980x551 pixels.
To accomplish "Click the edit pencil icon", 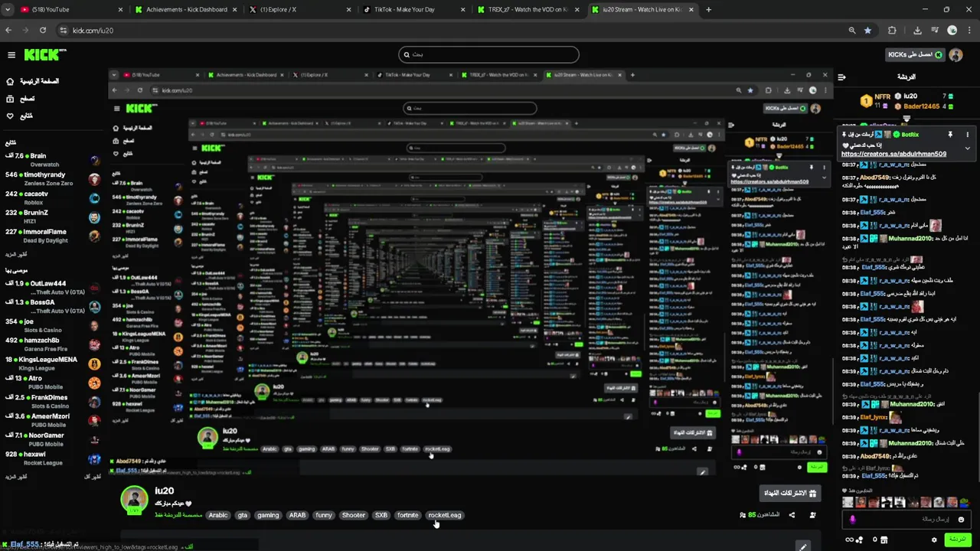I will point(802,546).
